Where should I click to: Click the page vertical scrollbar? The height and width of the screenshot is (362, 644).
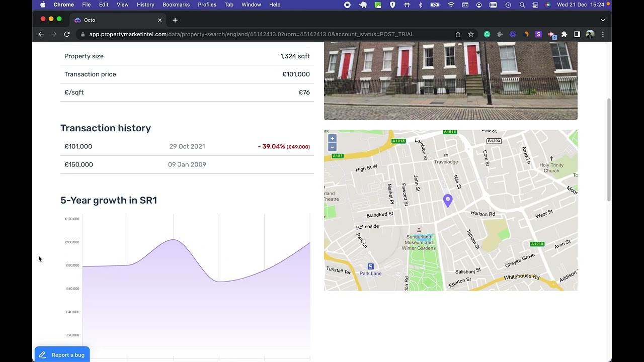[609, 150]
